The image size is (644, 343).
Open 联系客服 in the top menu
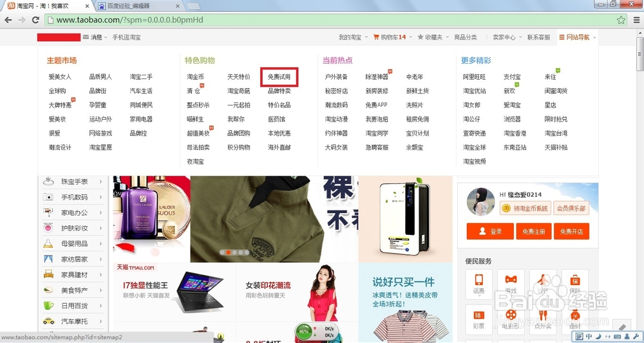coord(538,37)
